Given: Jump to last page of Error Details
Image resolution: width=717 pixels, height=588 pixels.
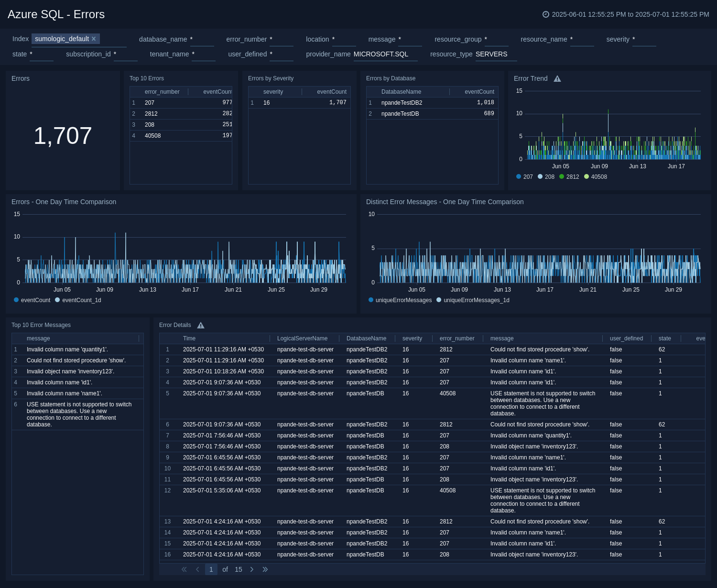Looking at the screenshot, I should coord(265,569).
